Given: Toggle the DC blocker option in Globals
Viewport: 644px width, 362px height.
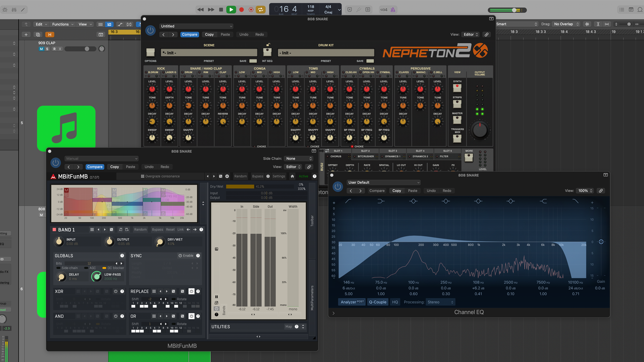Looking at the screenshot, I should point(113,268).
